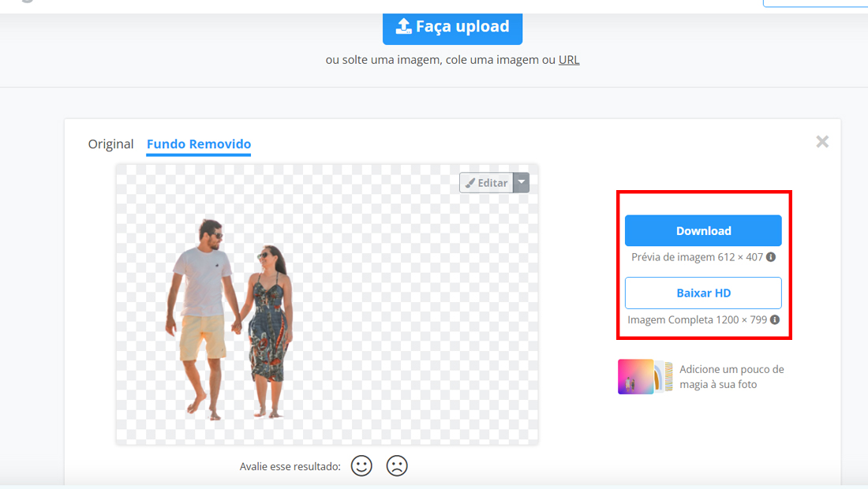The width and height of the screenshot is (868, 489).
Task: Click the sad face rating icon
Action: coord(397,466)
